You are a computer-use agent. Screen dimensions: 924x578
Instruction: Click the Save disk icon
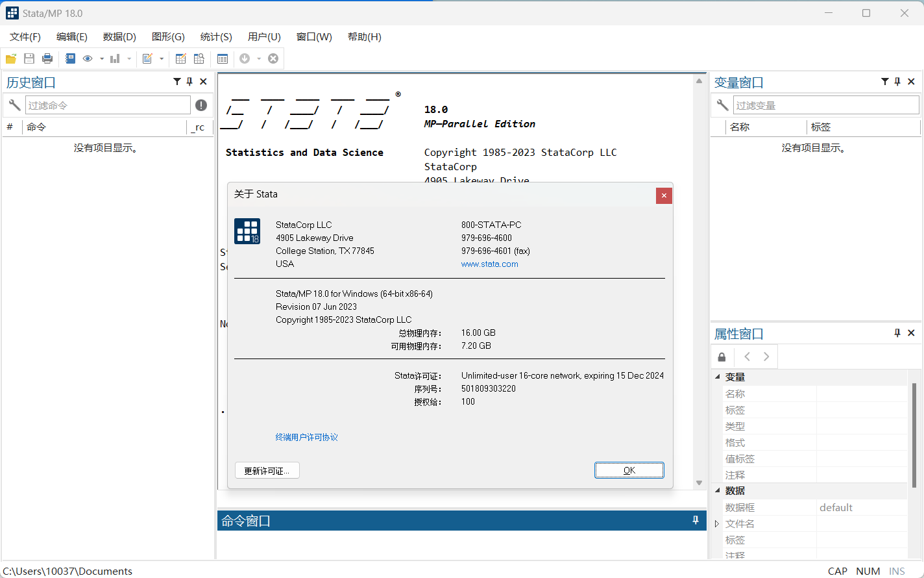[29, 58]
